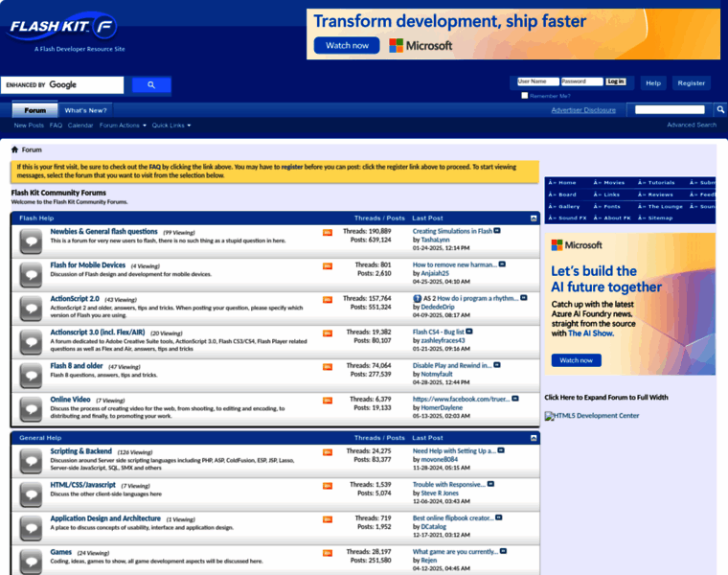Collapse the Flash Help category
Viewport: 728px width, 575px height.
534,218
